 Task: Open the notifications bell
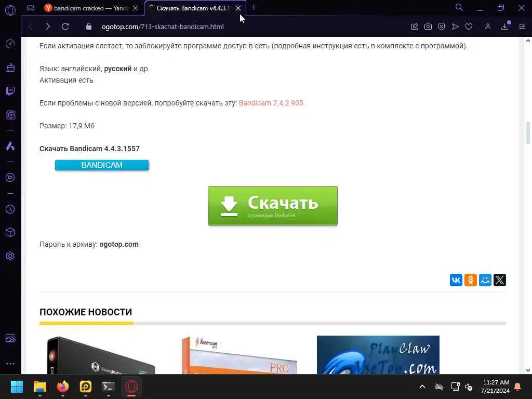pyautogui.click(x=518, y=387)
